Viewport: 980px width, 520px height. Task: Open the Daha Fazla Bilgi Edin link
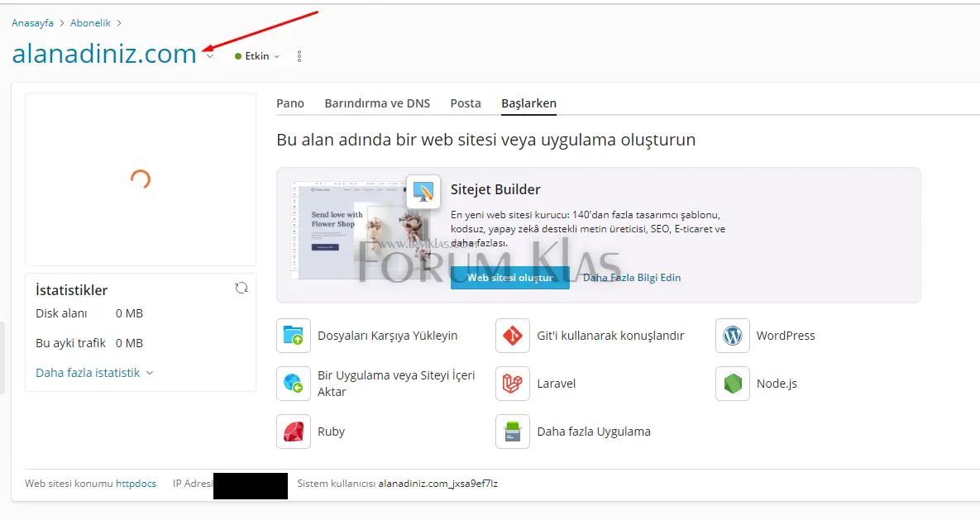point(632,278)
